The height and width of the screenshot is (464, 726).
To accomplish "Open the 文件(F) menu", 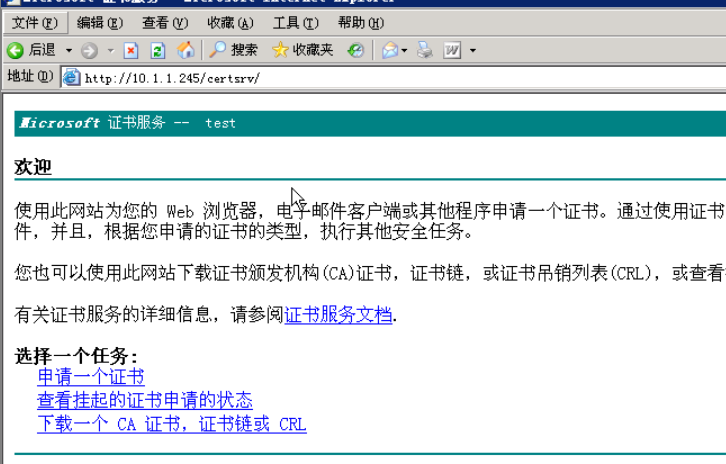I will click(35, 23).
